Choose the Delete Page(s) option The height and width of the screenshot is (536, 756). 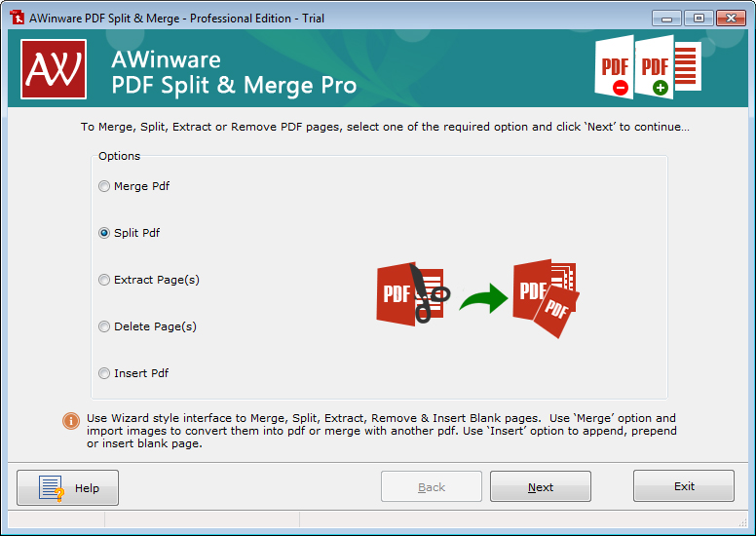pyautogui.click(x=147, y=326)
